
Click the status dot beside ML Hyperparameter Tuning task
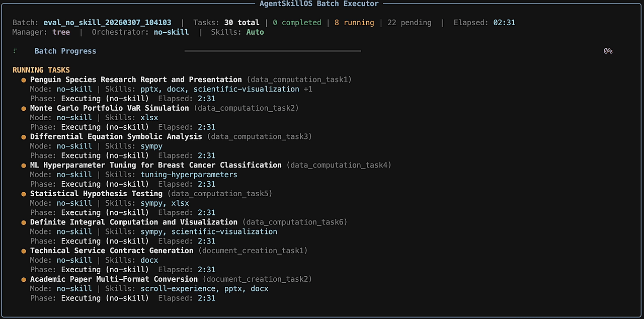tap(23, 166)
